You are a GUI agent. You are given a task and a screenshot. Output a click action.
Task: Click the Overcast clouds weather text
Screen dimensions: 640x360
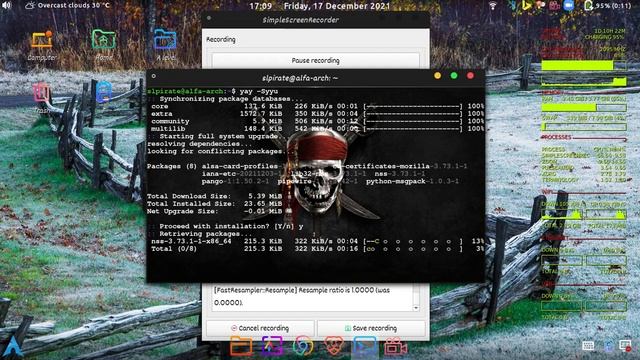tap(74, 5)
